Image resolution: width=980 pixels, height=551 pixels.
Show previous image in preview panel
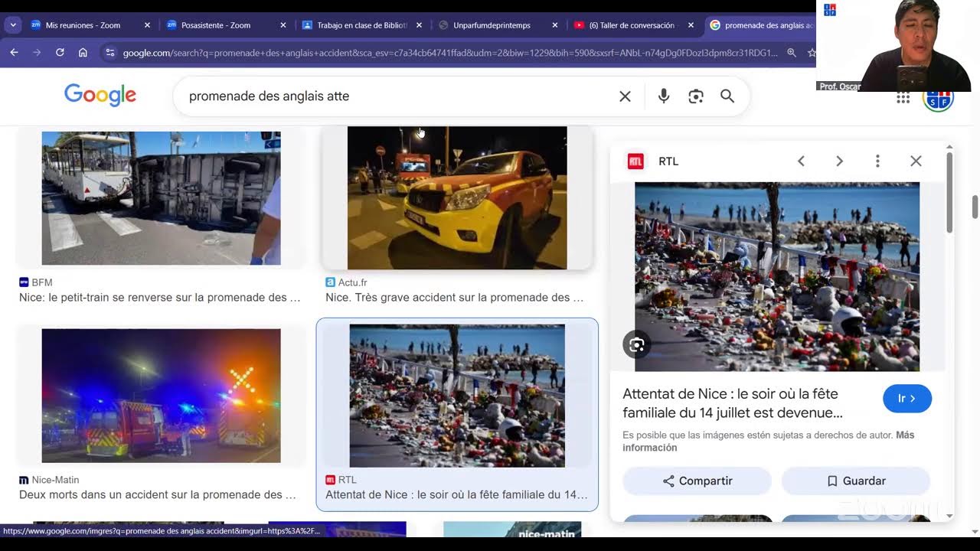(801, 161)
